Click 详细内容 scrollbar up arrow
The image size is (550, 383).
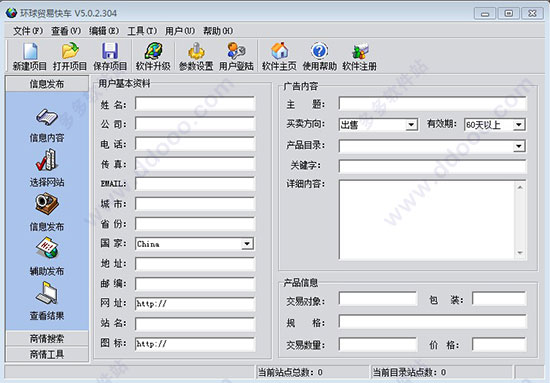tap(520, 187)
